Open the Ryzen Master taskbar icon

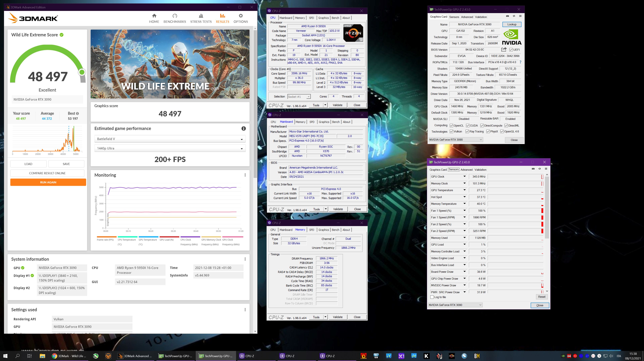click(x=451, y=356)
